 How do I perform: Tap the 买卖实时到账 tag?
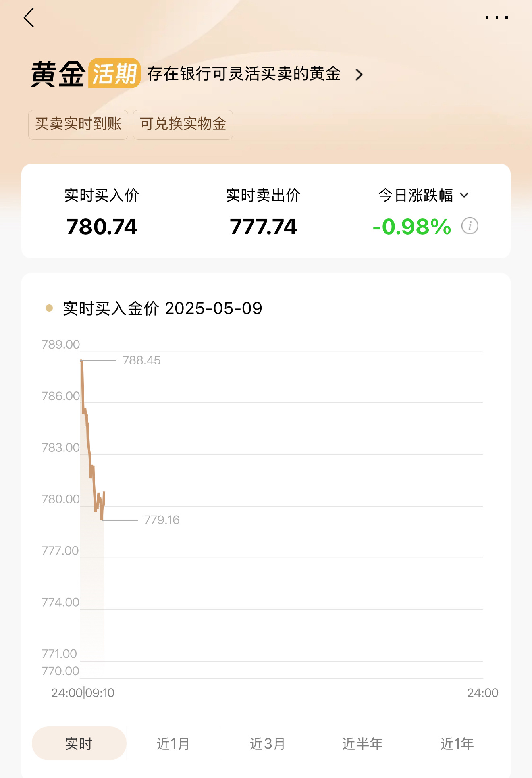(78, 125)
